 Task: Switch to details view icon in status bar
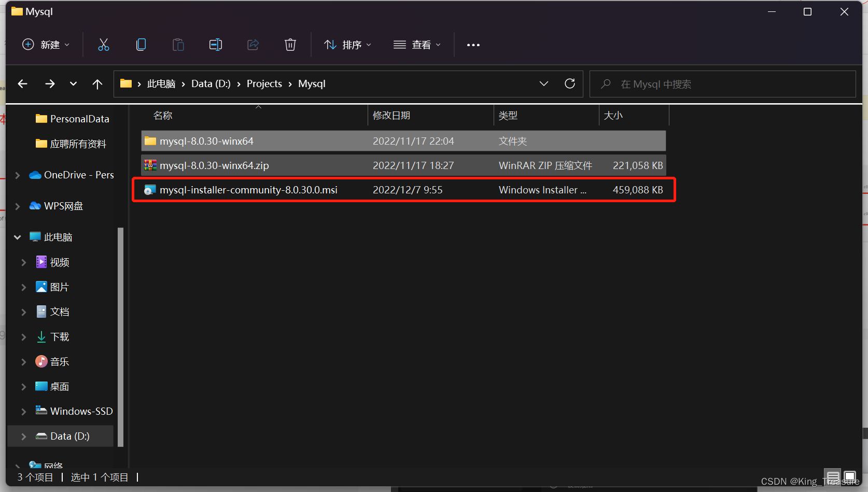point(833,476)
